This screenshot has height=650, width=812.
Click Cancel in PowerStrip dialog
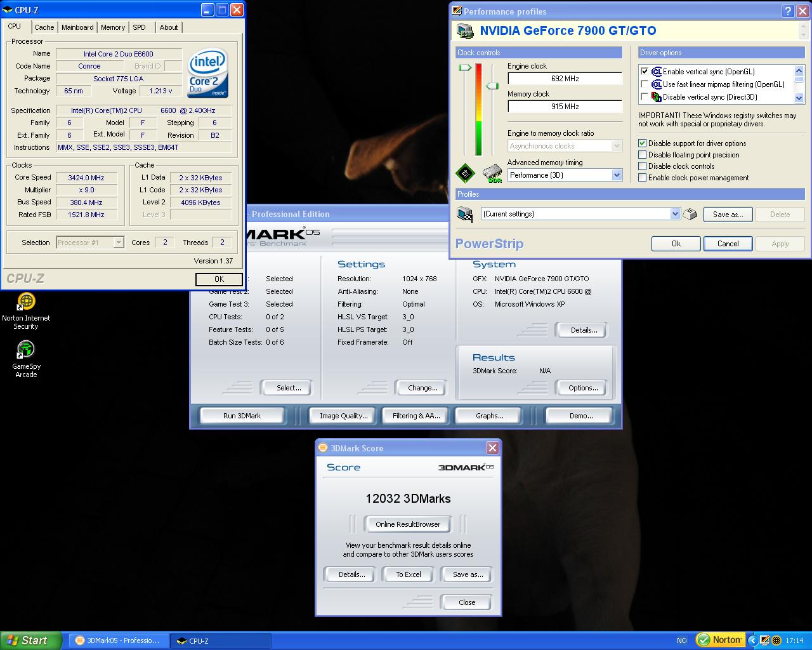click(x=728, y=244)
